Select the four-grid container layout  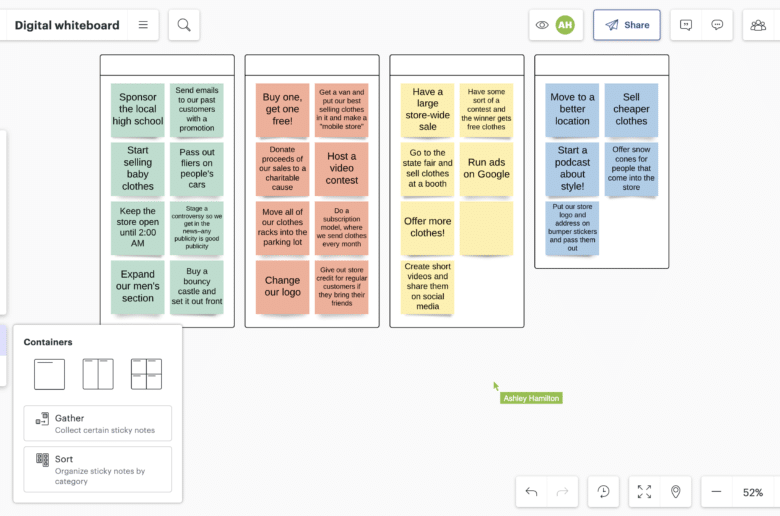click(x=146, y=374)
